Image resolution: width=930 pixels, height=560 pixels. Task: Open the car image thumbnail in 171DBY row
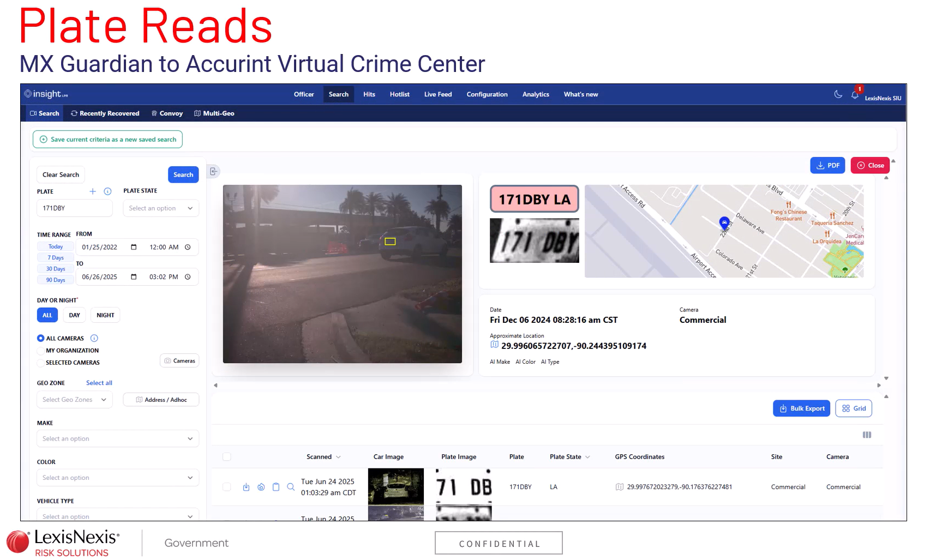(x=396, y=486)
